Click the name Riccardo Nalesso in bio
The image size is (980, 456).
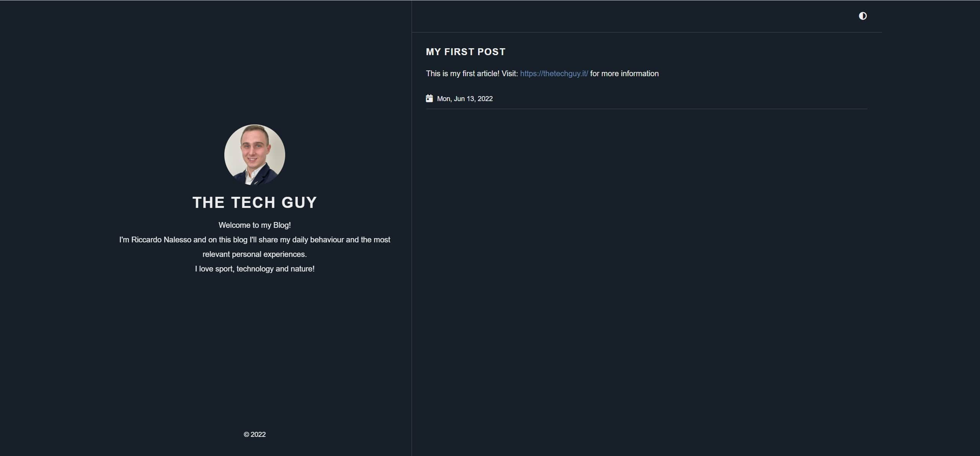pyautogui.click(x=161, y=240)
